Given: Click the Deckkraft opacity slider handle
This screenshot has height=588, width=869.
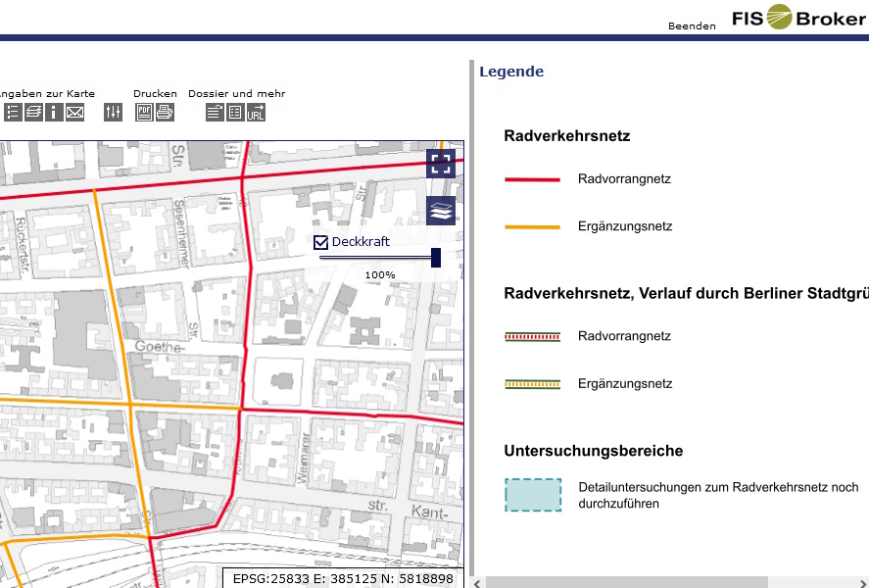Looking at the screenshot, I should coord(436,258).
